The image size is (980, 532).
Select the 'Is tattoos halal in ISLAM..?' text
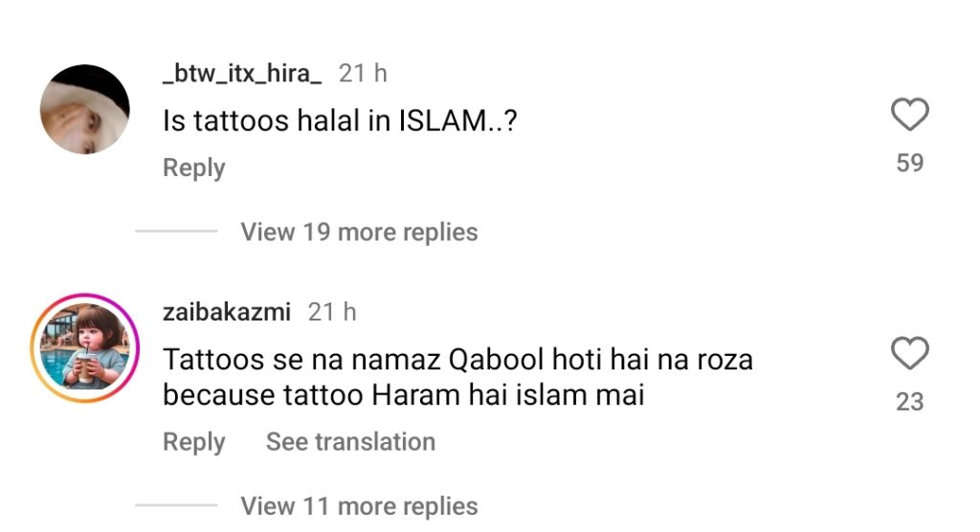(x=340, y=121)
